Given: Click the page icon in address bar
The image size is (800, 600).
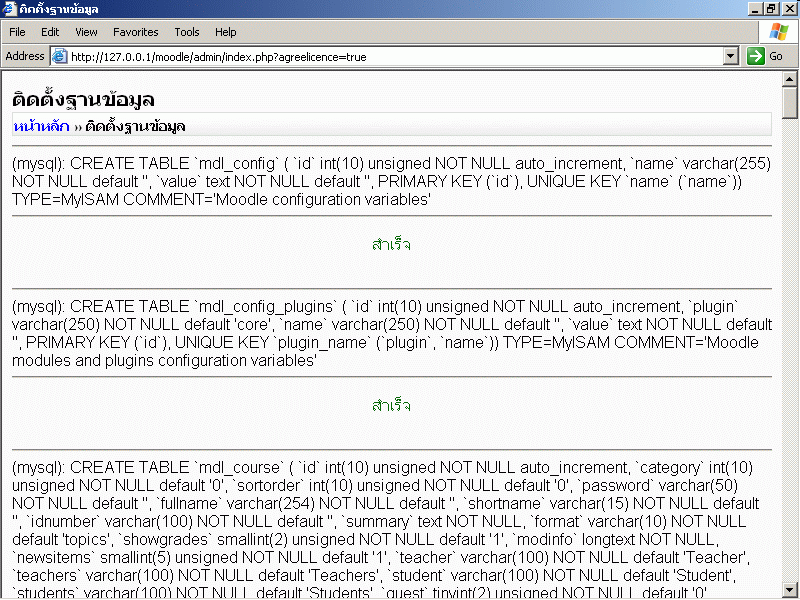Looking at the screenshot, I should coord(59,57).
